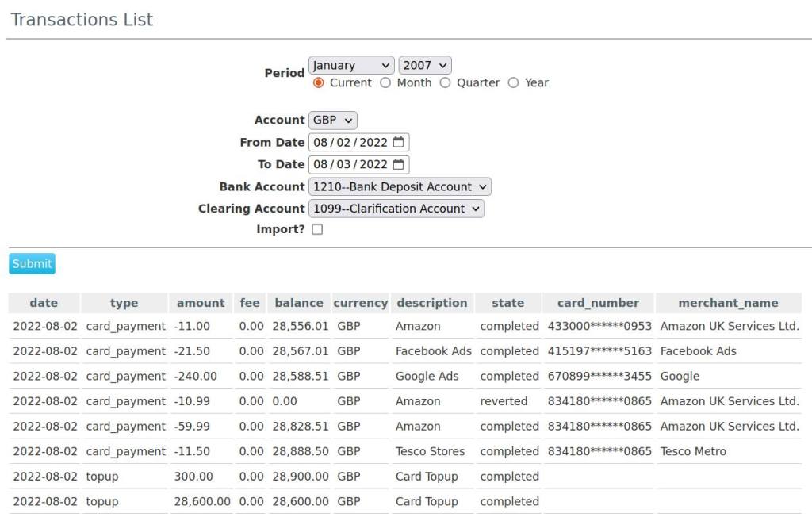
Task: Open the January month dropdown
Action: click(x=350, y=66)
